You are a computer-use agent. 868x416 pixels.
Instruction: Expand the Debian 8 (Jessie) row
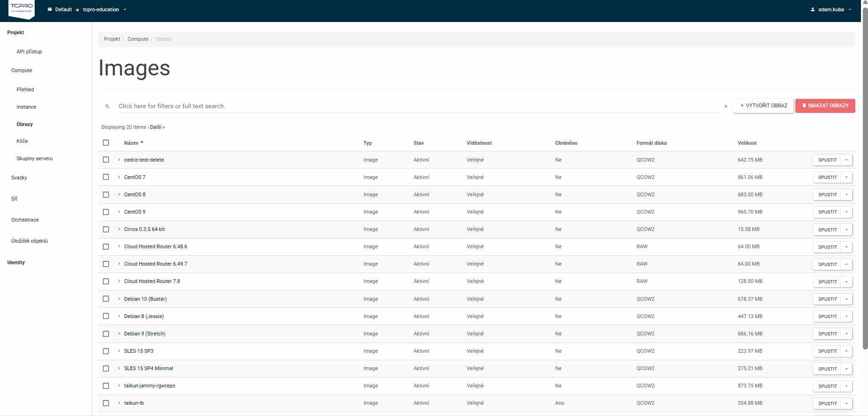click(119, 316)
